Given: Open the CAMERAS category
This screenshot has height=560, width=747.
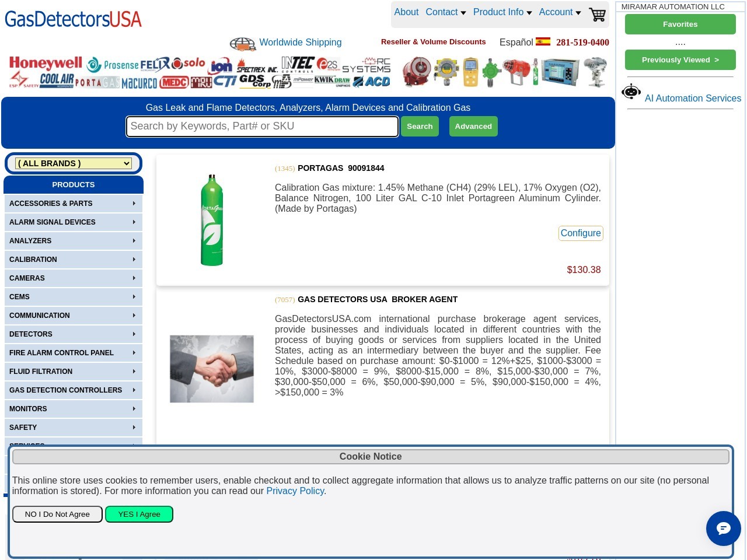Looking at the screenshot, I should coord(74,278).
